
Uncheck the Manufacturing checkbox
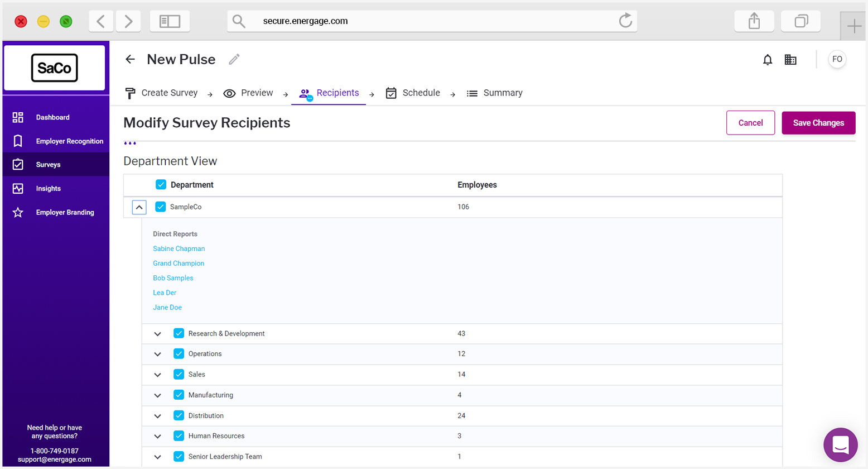pos(179,395)
